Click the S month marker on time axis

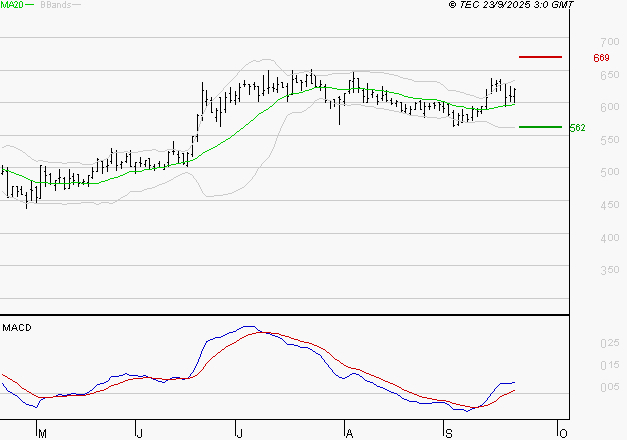coord(449,433)
